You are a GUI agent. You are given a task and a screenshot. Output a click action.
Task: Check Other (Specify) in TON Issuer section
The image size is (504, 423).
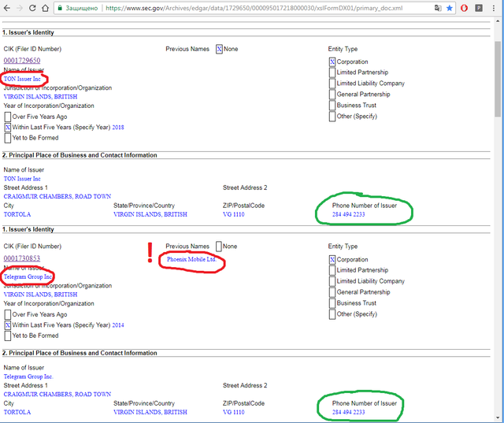point(332,117)
